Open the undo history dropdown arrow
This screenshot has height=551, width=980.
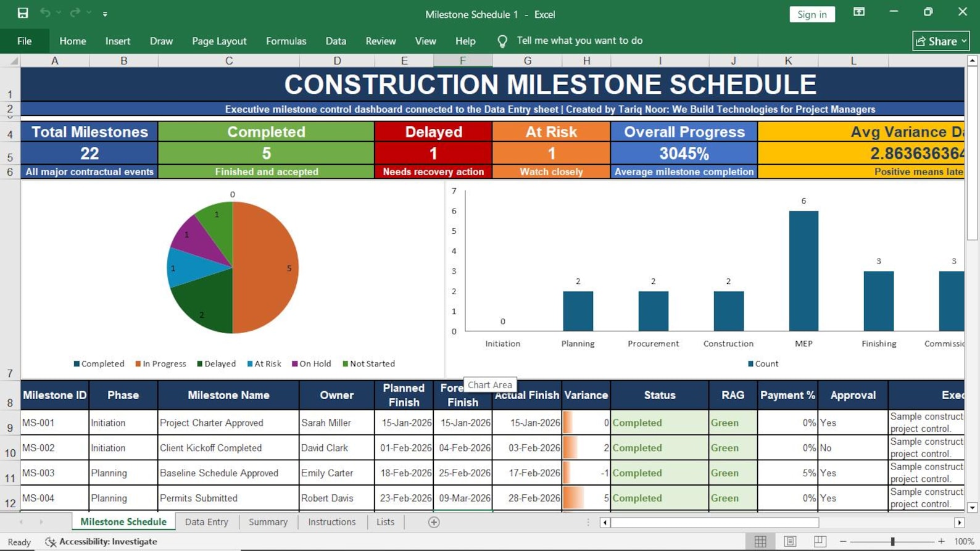[59, 13]
